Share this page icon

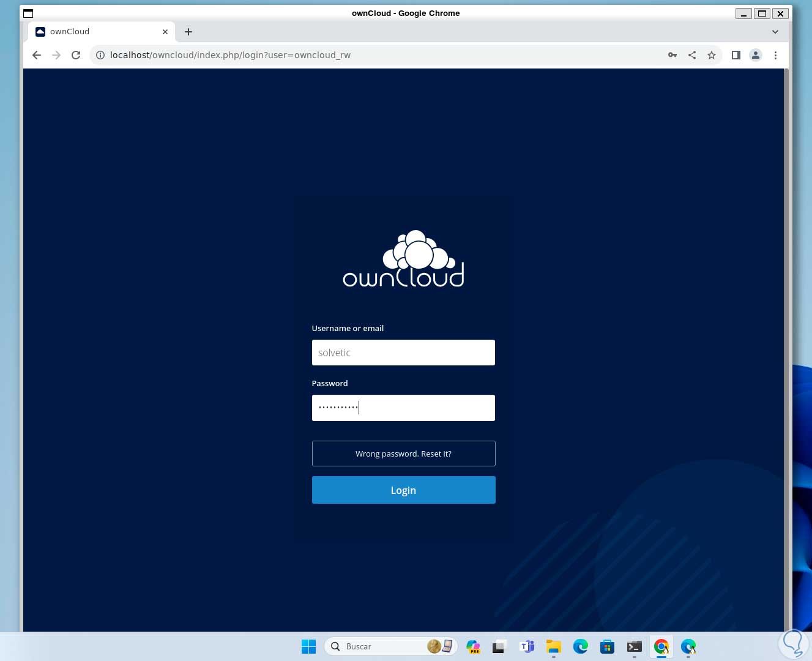(692, 55)
